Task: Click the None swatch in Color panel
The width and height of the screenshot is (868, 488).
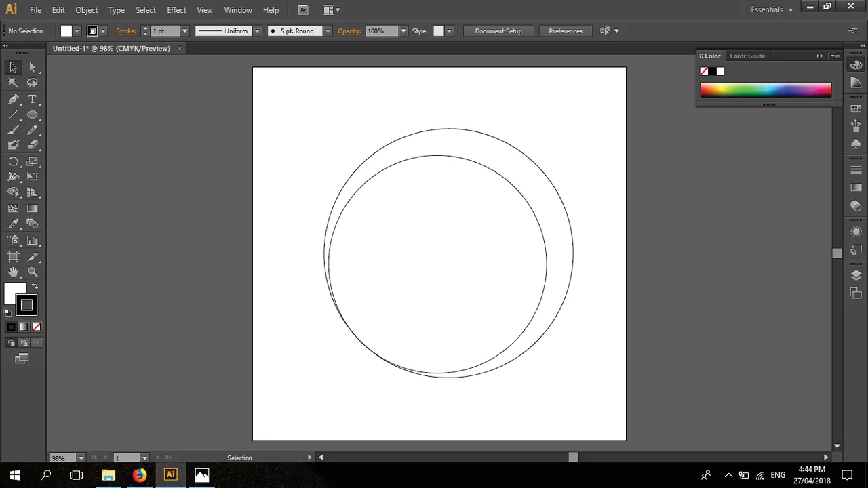Action: (704, 71)
